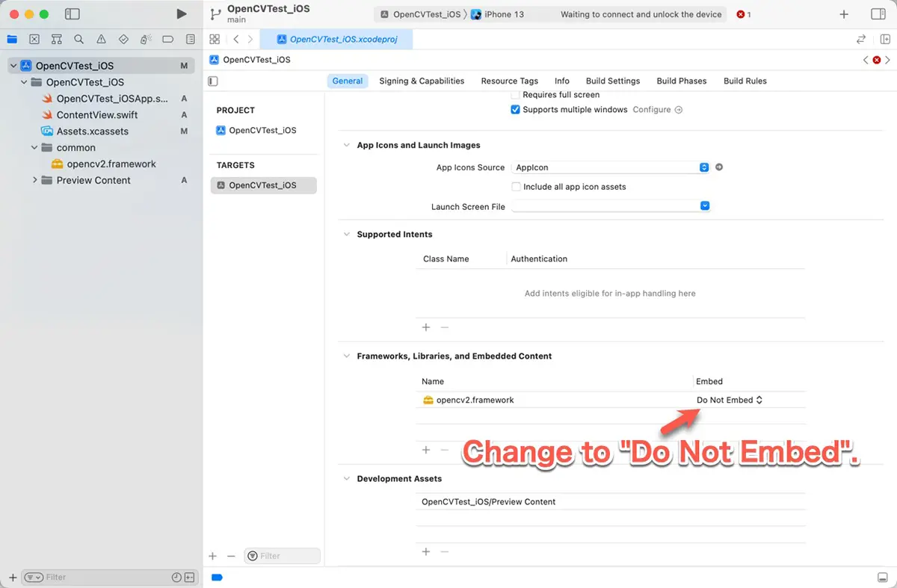Click the arrow next to AppIcon source

[x=719, y=167]
